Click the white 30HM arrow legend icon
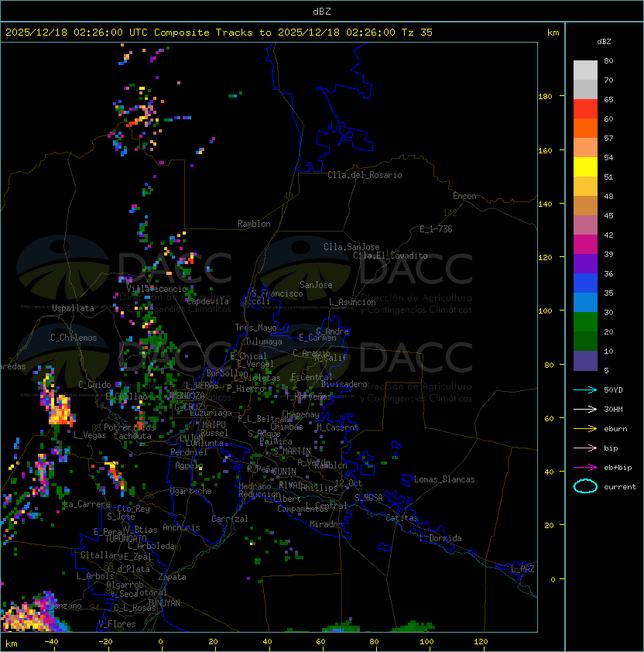The image size is (644, 652). (585, 410)
